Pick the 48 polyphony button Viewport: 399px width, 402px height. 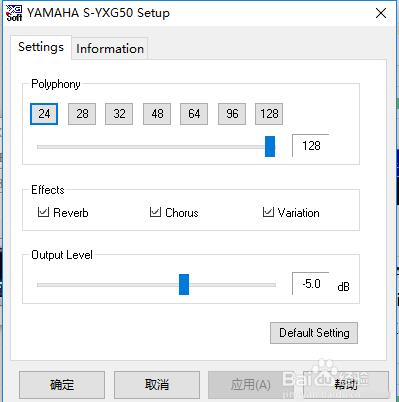pyautogui.click(x=157, y=114)
